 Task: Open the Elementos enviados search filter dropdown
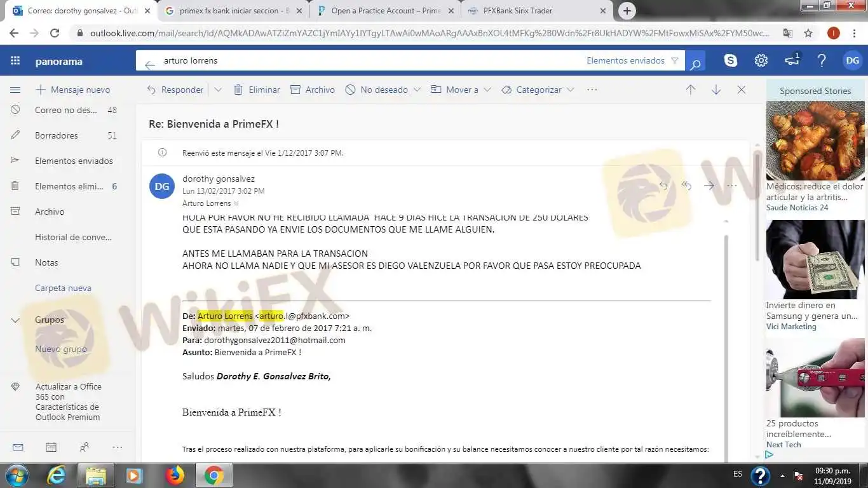click(x=632, y=61)
